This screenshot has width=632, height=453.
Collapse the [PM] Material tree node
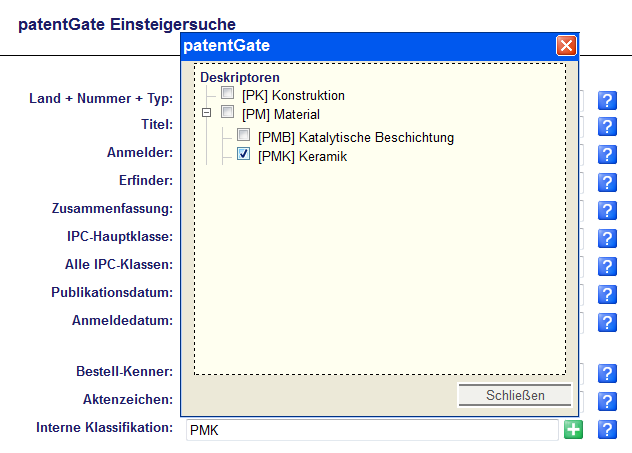pyautogui.click(x=206, y=112)
